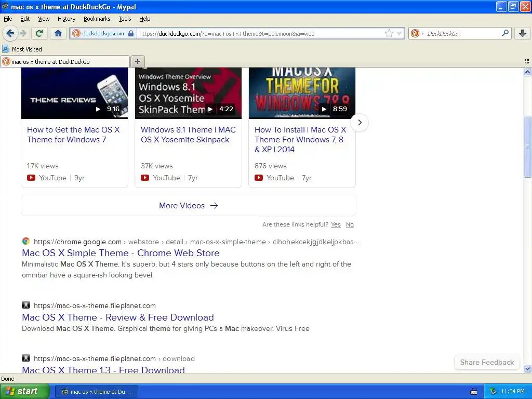Click the '876 views' text

coord(270,166)
